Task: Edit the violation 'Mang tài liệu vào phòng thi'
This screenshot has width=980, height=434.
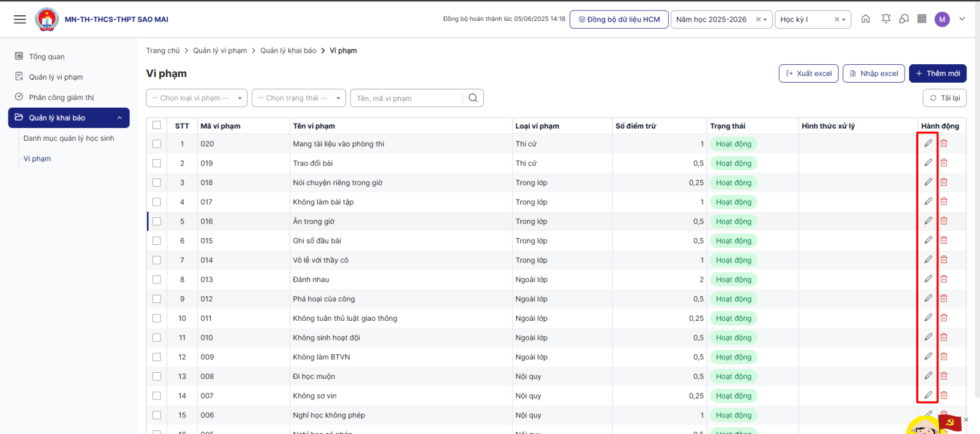Action: click(x=928, y=143)
